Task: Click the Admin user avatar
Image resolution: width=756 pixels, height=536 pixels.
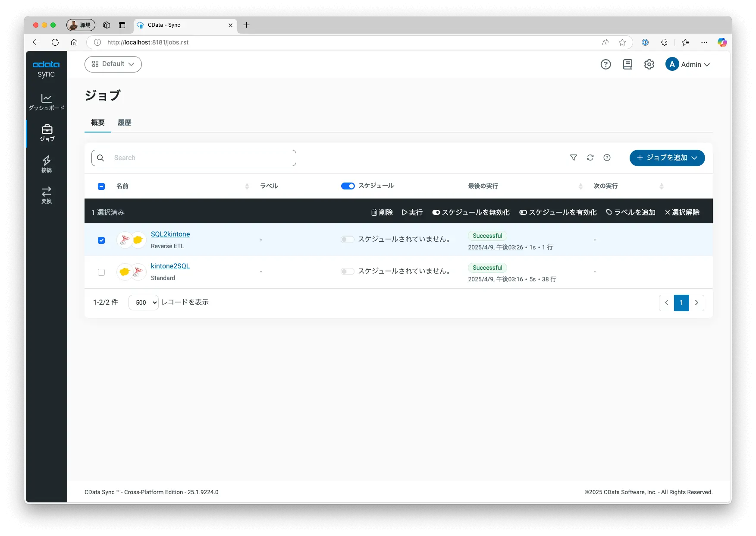Action: click(672, 64)
